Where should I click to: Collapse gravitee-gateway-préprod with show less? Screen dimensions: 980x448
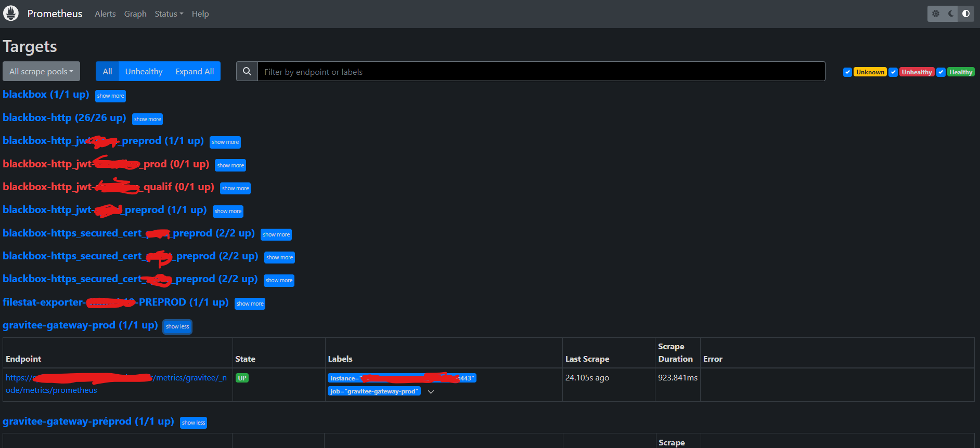(x=194, y=423)
